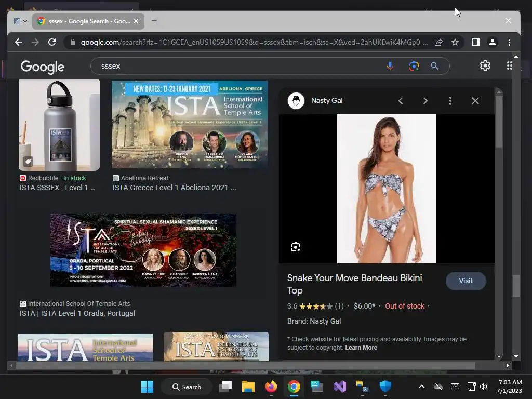Switch to Firefox on the taskbar
This screenshot has width=532, height=399.
(x=271, y=387)
